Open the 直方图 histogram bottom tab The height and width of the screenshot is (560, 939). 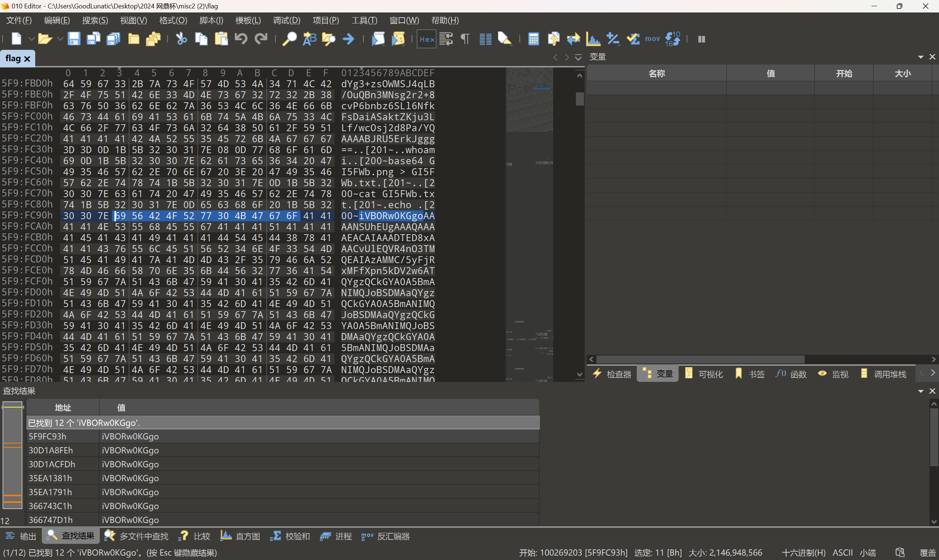pos(241,536)
